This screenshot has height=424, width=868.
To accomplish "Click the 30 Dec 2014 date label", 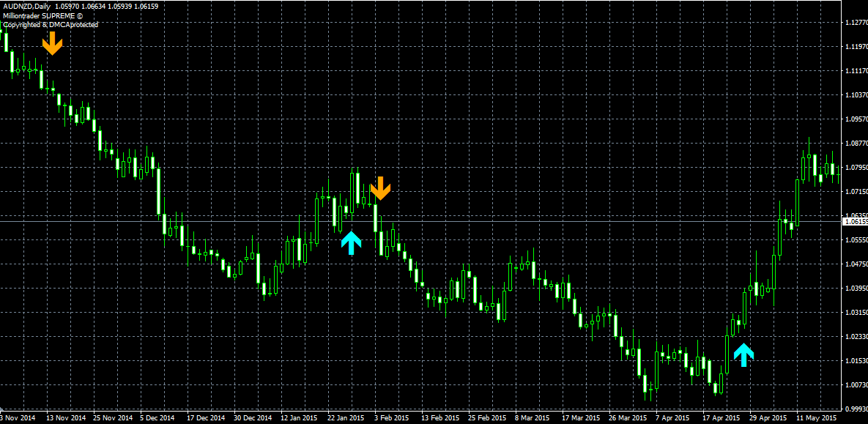I will click(x=253, y=418).
